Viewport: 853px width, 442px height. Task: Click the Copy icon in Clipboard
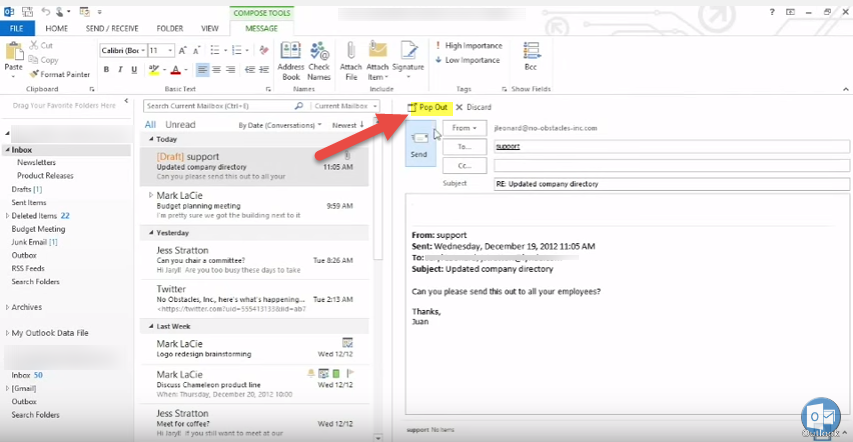point(34,60)
